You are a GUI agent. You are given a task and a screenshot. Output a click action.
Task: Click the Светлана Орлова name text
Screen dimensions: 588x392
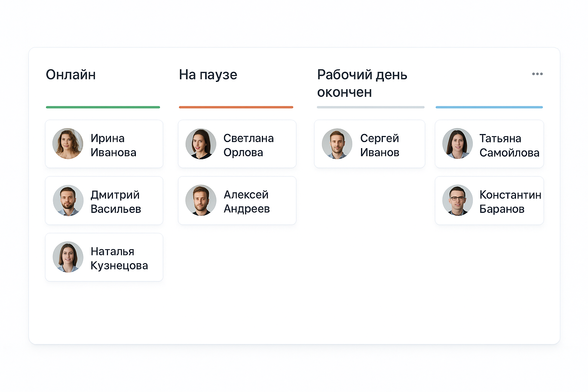(248, 145)
